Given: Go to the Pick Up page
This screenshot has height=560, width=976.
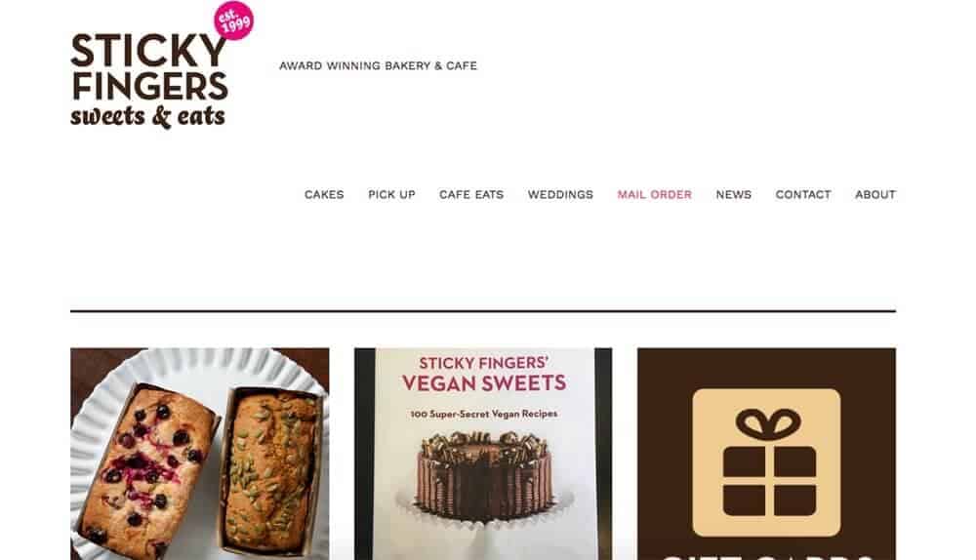Looking at the screenshot, I should 391,195.
